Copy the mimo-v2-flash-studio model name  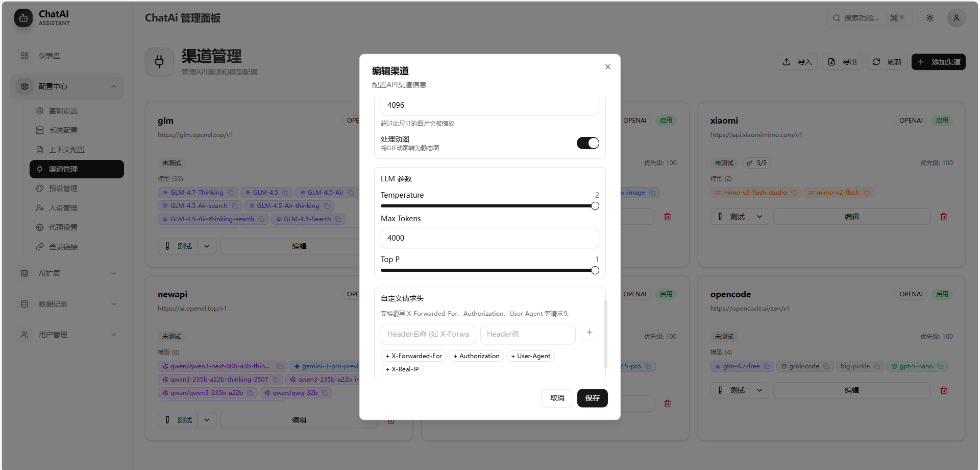794,193
